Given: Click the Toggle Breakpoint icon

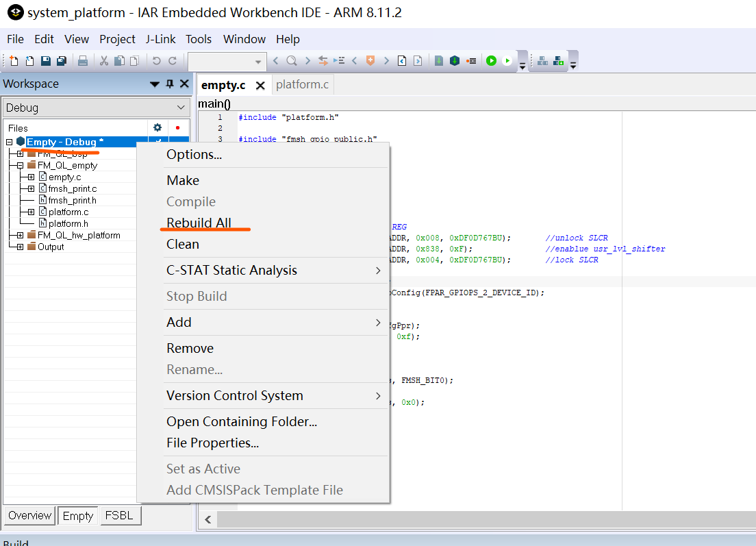Looking at the screenshot, I should [471, 61].
